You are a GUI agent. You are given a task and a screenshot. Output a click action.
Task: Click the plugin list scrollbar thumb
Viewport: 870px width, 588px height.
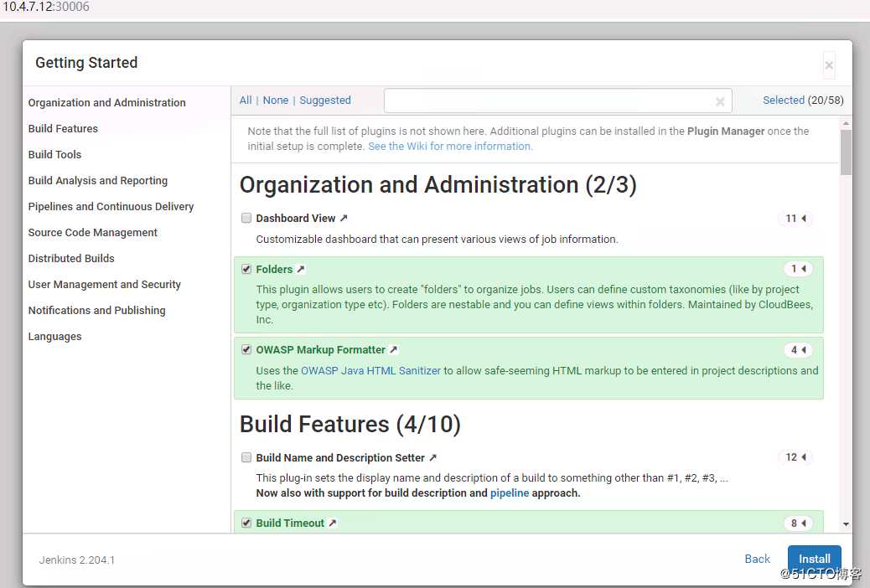click(x=846, y=152)
